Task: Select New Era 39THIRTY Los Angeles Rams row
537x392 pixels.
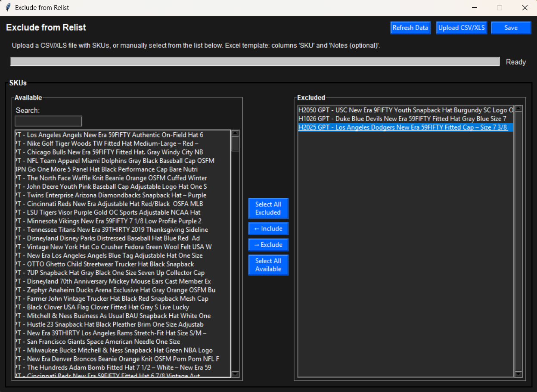Action: (x=123, y=333)
